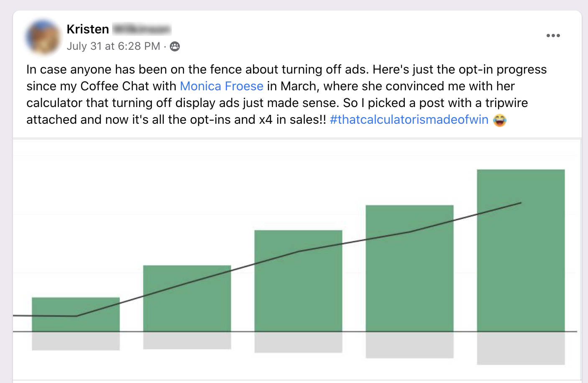588x383 pixels.
Task: Click the post text paragraph about turning off ads
Action: (x=276, y=94)
